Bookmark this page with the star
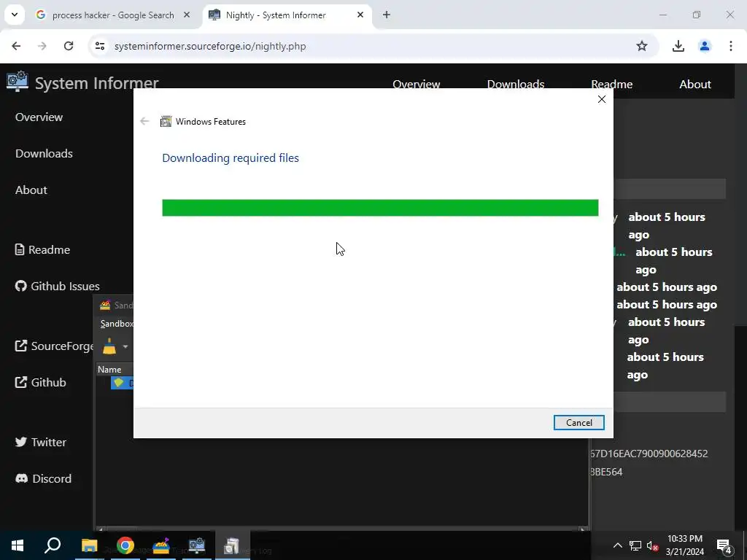 (642, 46)
